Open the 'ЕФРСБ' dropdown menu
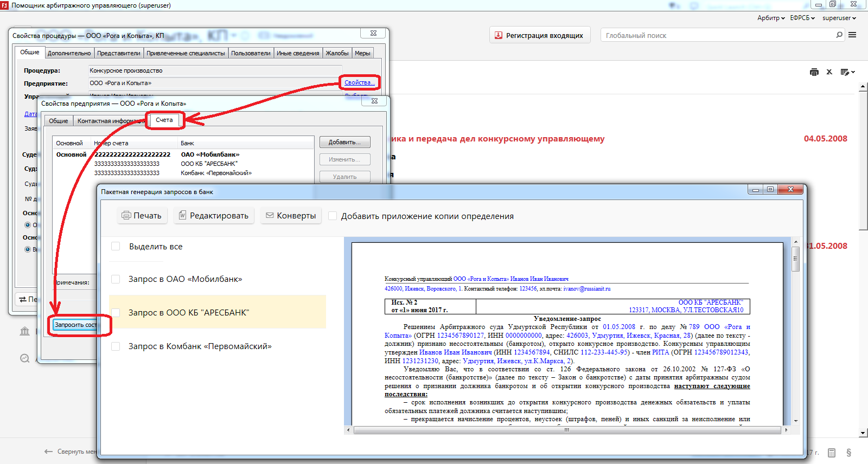Viewport: 868px width, 464px height. point(802,18)
